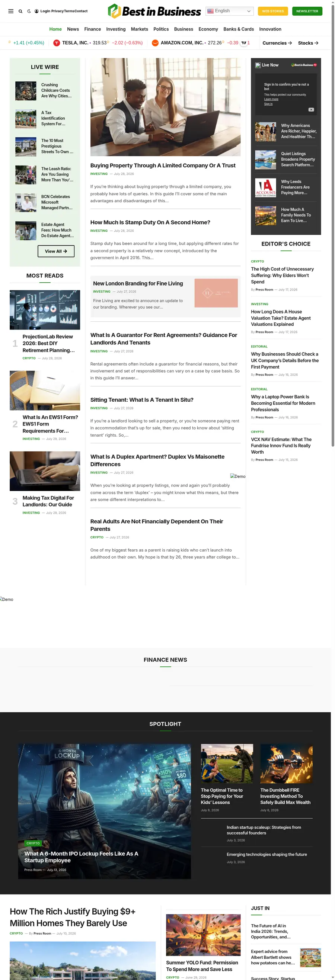Click the Contact link in header
The image size is (335, 980).
tap(81, 11)
